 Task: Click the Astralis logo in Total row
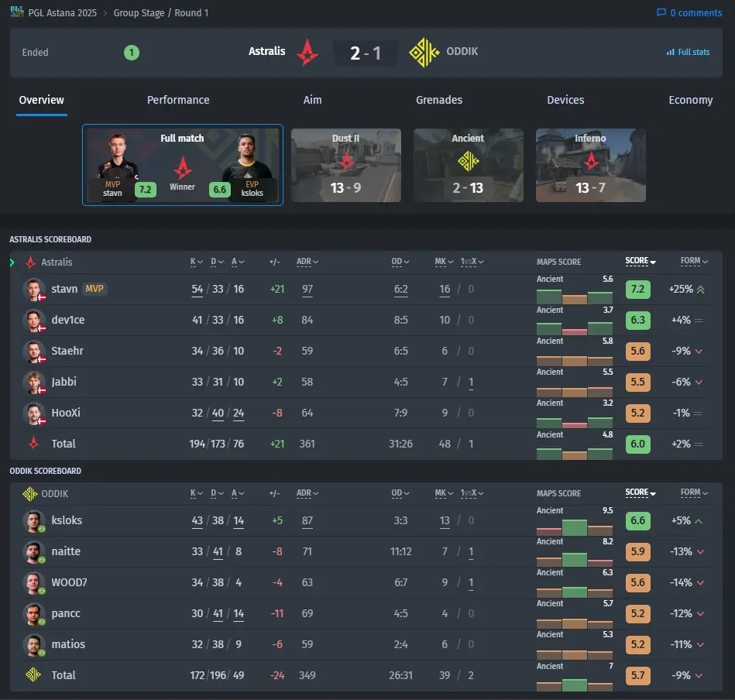(x=33, y=443)
